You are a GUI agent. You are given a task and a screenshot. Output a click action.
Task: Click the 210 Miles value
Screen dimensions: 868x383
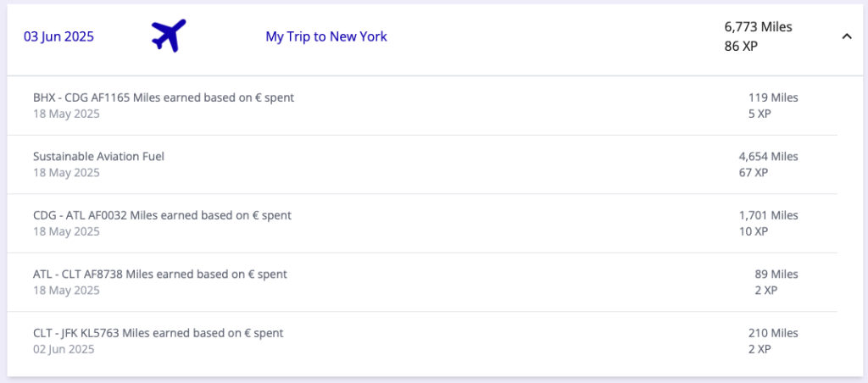point(773,333)
